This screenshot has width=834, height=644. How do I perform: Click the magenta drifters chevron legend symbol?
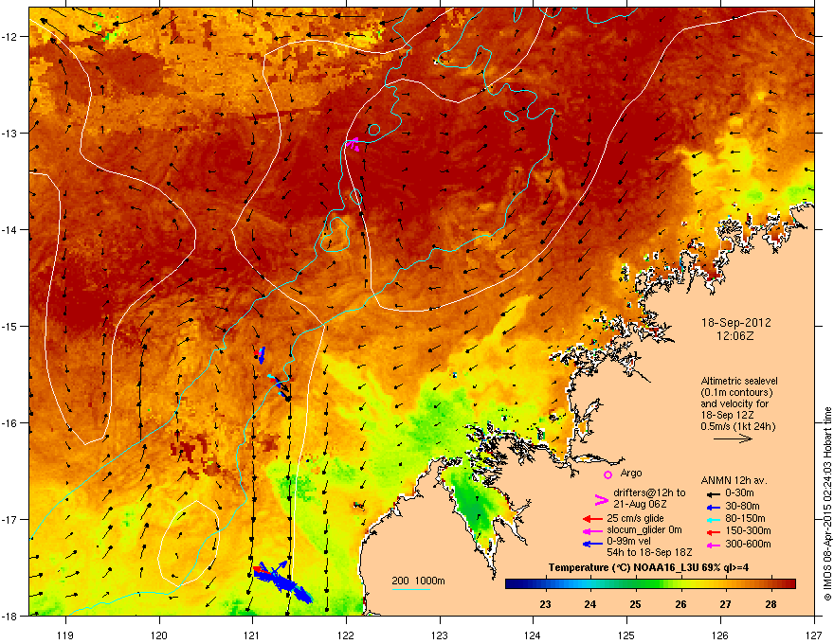coord(601,499)
